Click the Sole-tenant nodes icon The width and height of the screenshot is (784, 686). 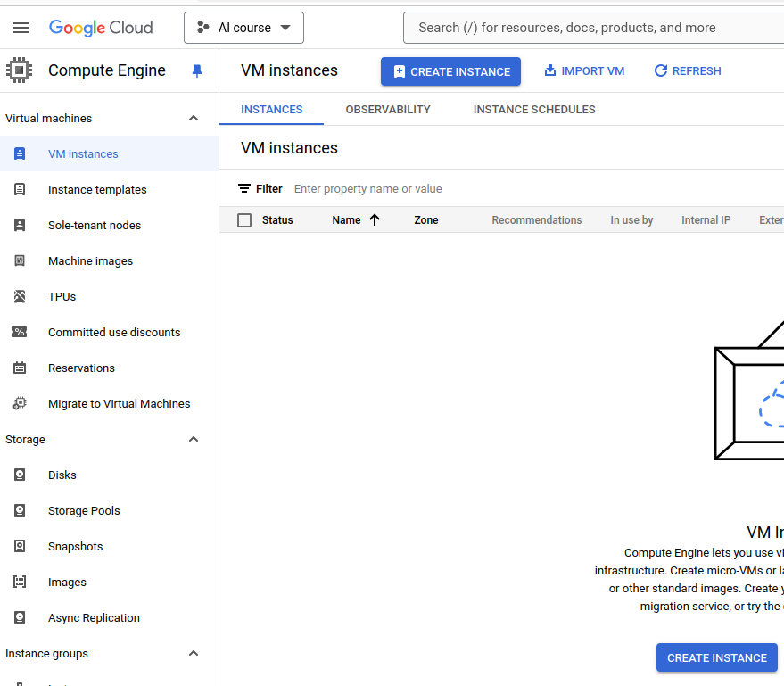(x=20, y=225)
